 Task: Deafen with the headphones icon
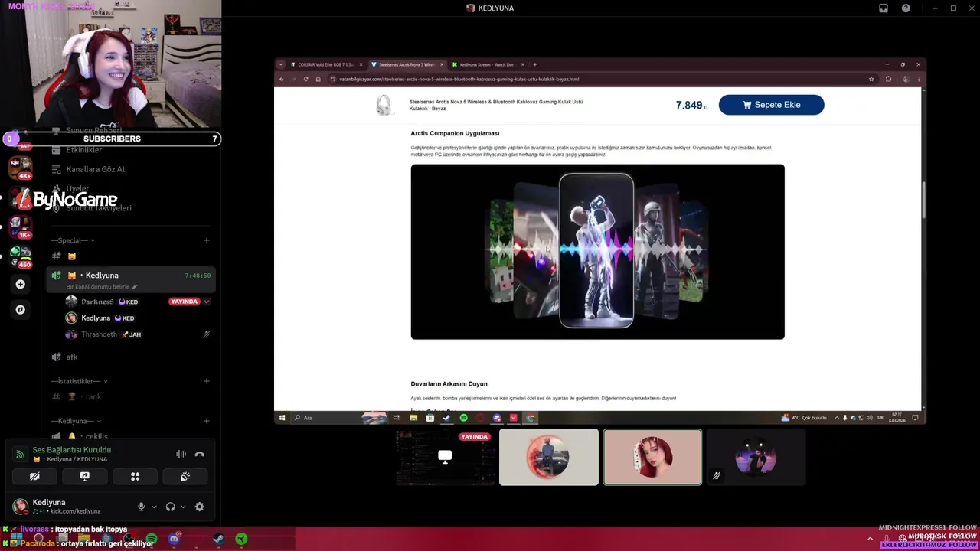click(170, 507)
